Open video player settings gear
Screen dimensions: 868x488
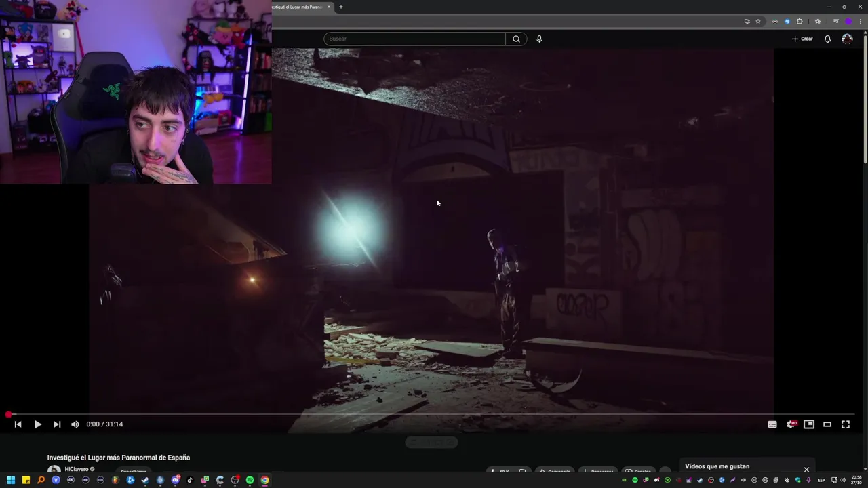click(791, 424)
